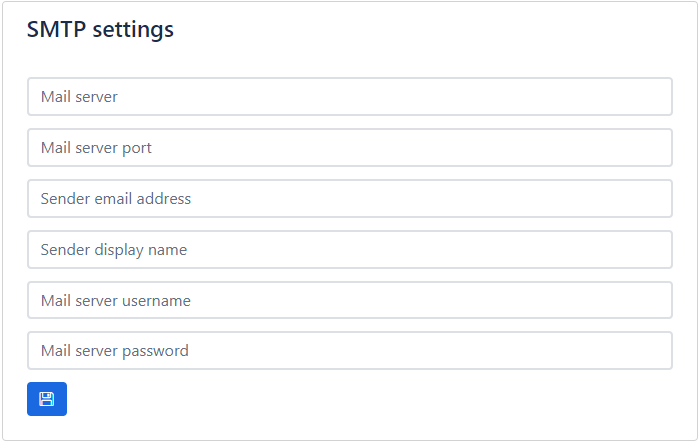Click the sender's email address box
This screenshot has width=700, height=445.
(x=349, y=199)
